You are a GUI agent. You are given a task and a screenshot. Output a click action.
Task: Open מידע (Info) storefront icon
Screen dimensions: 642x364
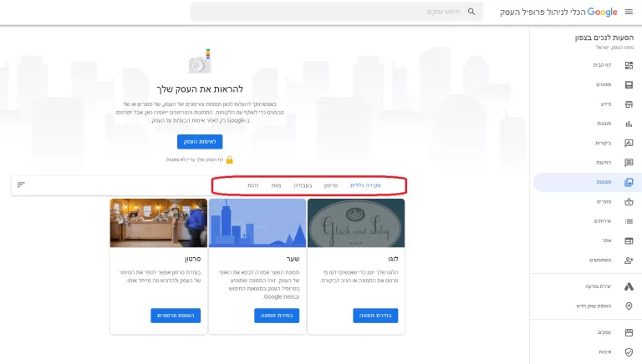click(629, 104)
